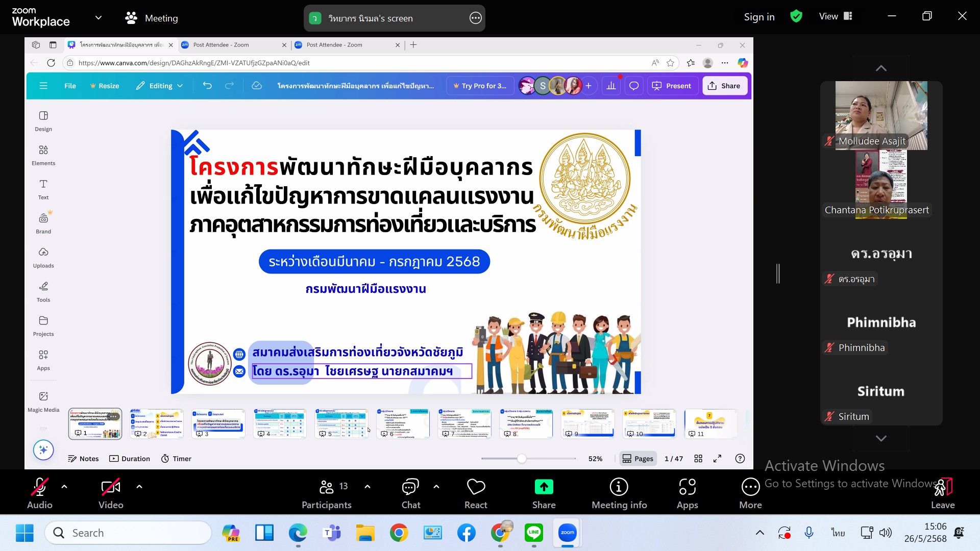Open the Zoom Workplace dropdown arrow
This screenshot has height=551, width=980.
click(99, 18)
